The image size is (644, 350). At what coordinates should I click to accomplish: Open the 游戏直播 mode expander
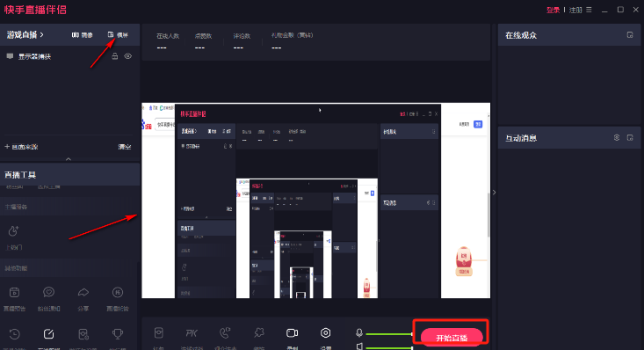pyautogui.click(x=25, y=35)
